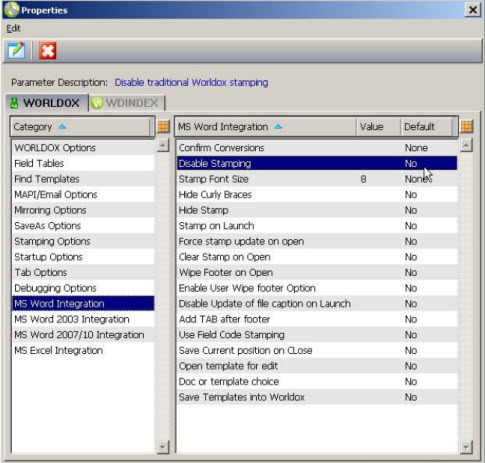485x463 pixels.
Task: Select Stamping Options category
Action: point(83,241)
